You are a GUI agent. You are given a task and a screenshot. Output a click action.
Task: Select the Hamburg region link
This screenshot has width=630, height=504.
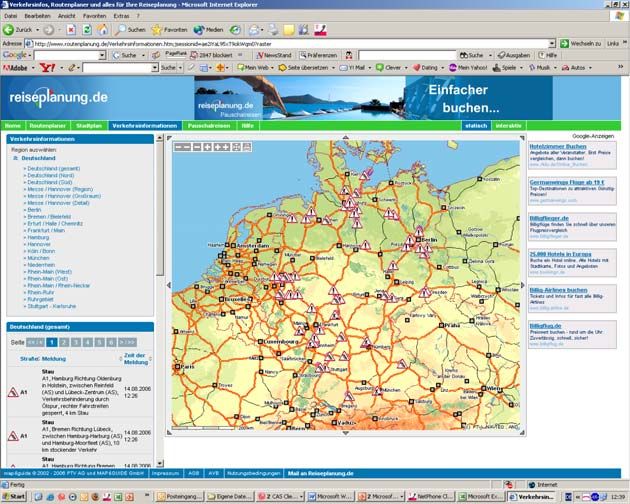point(38,238)
